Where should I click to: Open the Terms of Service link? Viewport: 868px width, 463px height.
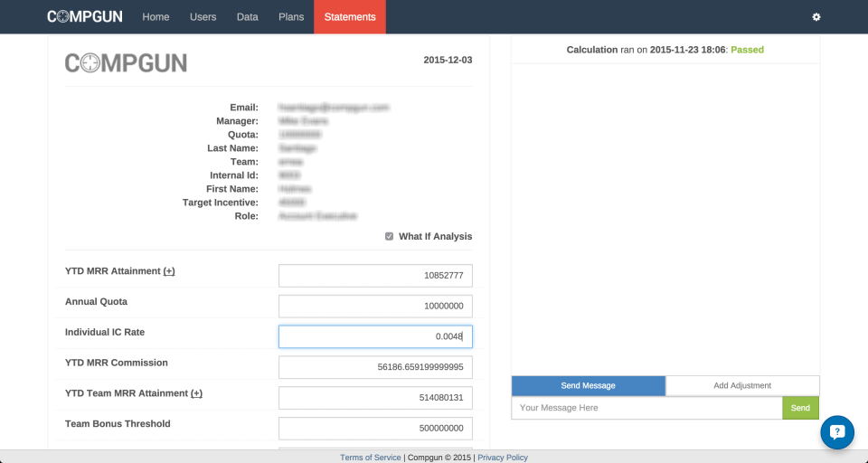click(371, 458)
